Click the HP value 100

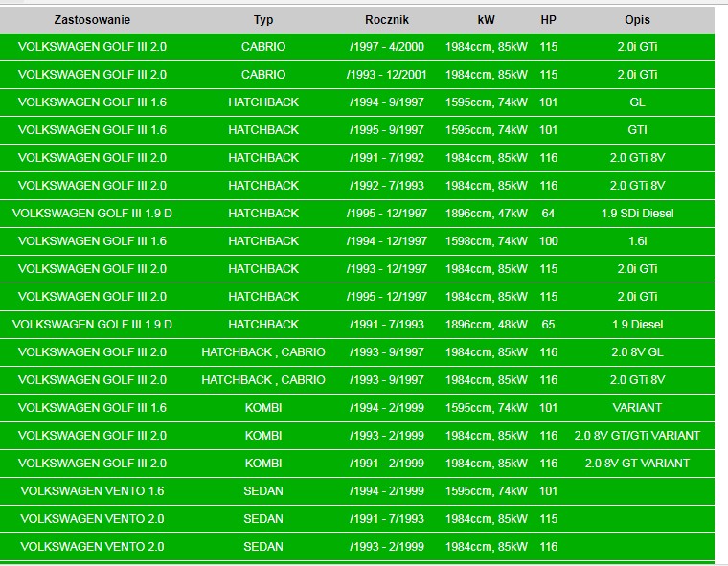[x=548, y=241]
